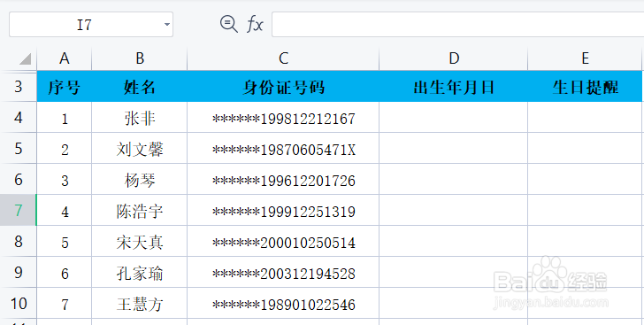Click the zoom magnifier icon beside fx
The height and width of the screenshot is (325, 644).
(x=228, y=24)
